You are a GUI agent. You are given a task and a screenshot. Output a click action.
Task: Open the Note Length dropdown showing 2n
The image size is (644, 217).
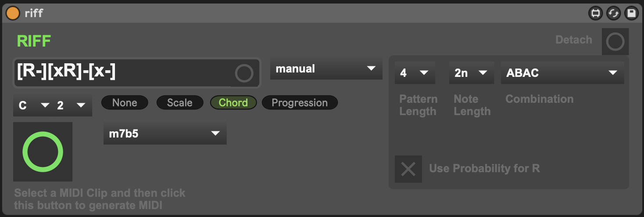tap(472, 73)
